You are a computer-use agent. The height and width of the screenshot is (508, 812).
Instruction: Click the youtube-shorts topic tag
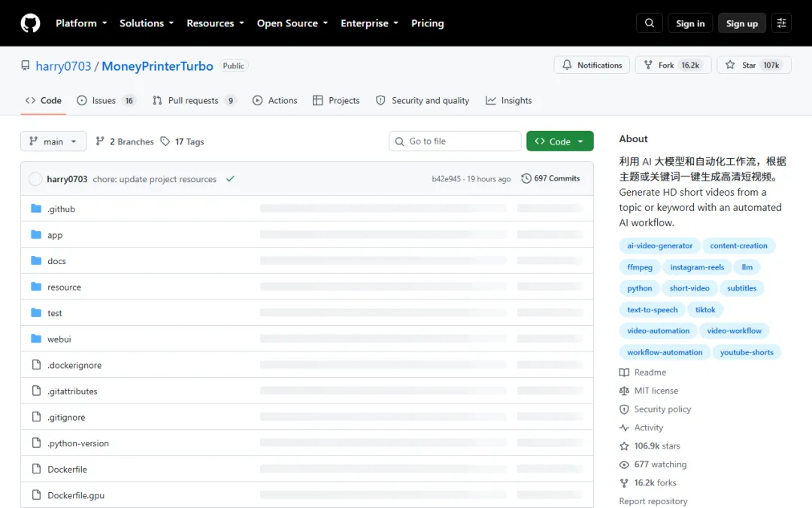[747, 352]
